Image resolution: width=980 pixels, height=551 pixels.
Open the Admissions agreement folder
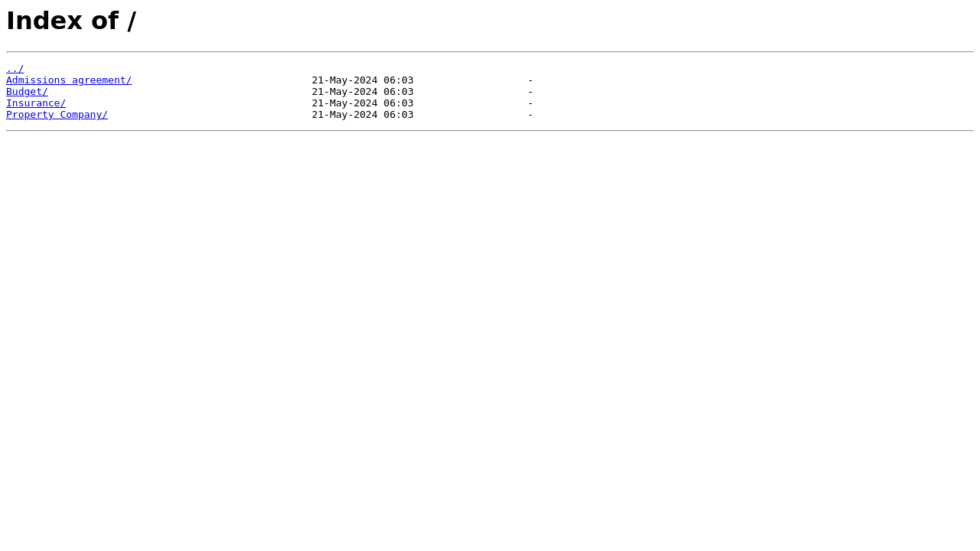(x=69, y=80)
